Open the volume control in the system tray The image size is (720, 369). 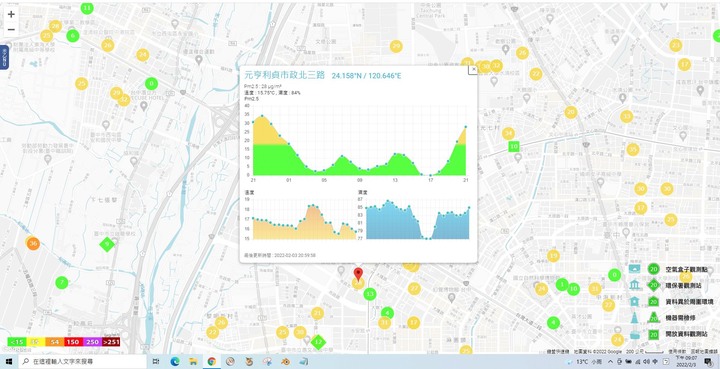[646, 362]
